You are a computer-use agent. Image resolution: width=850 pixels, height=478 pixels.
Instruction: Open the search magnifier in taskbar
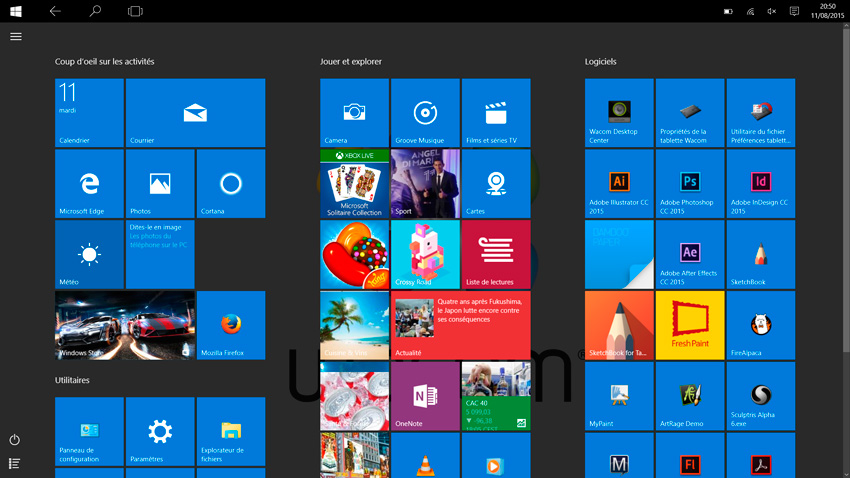pos(95,11)
